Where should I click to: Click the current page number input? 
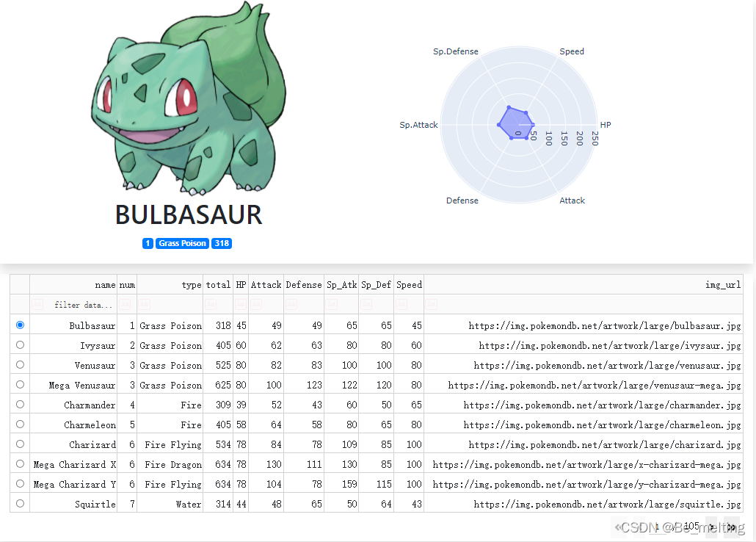click(x=658, y=527)
